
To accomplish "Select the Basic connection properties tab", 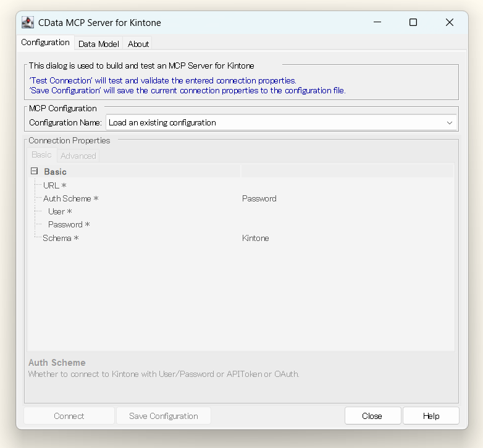I will click(41, 154).
